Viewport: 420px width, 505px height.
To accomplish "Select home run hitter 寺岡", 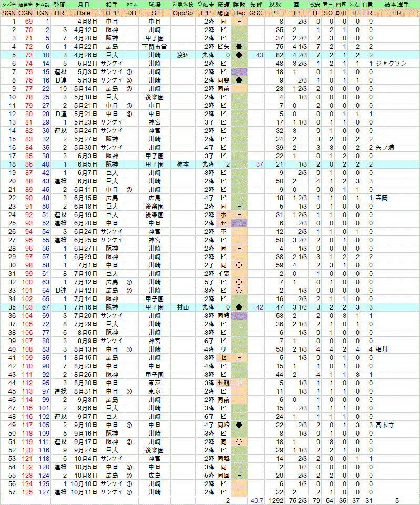I will pos(382,198).
